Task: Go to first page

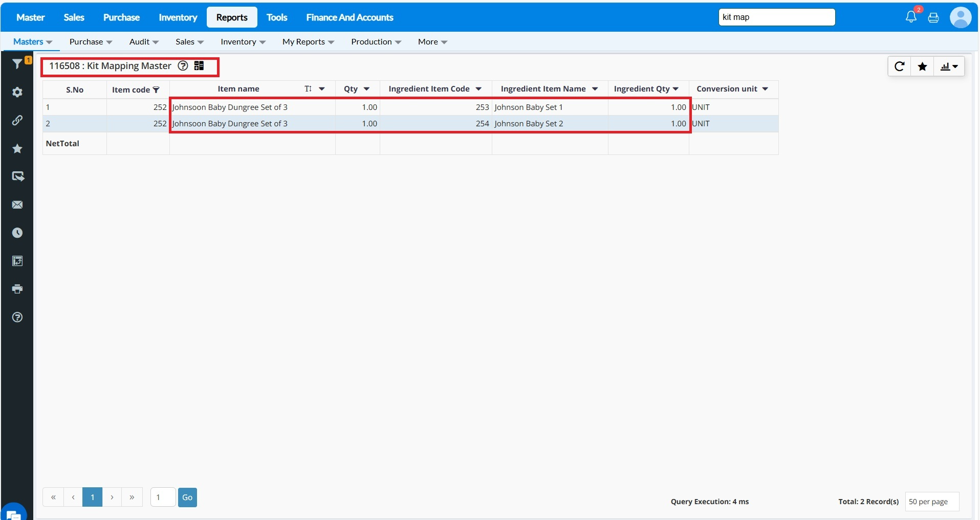Action: tap(53, 498)
